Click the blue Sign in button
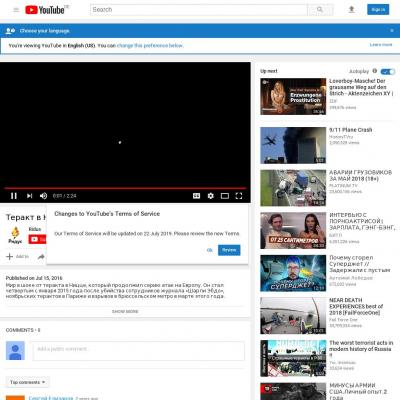The image size is (400, 400). 378,10
